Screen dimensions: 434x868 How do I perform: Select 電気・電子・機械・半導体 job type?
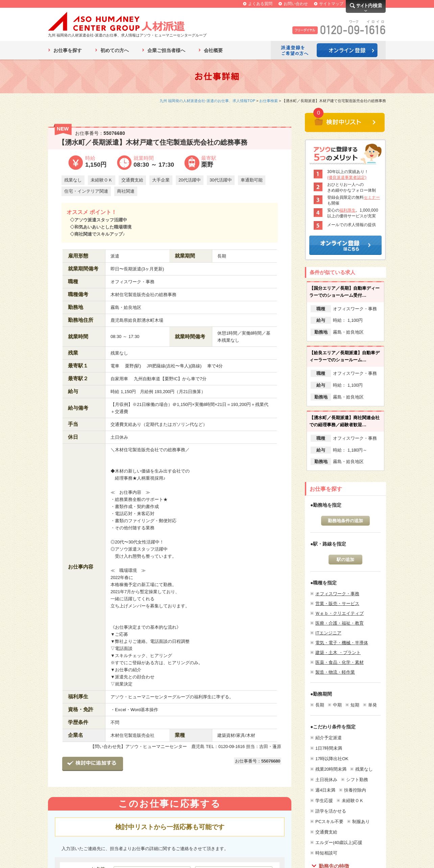pyautogui.click(x=341, y=643)
